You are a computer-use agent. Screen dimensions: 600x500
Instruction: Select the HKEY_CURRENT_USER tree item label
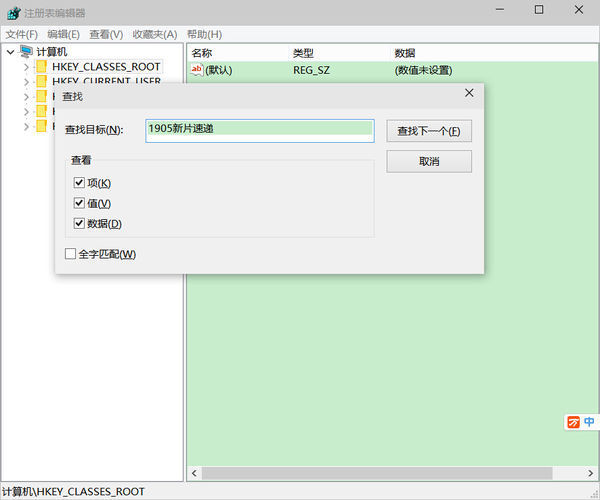pyautogui.click(x=106, y=81)
